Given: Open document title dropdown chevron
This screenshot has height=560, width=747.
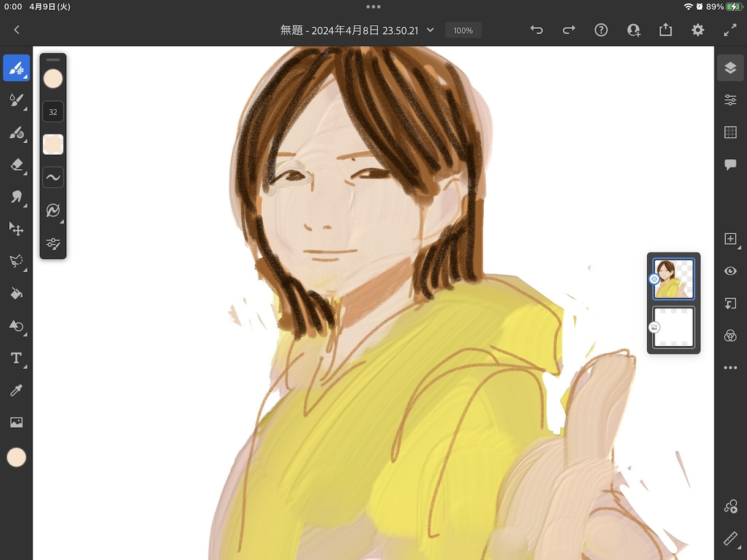Looking at the screenshot, I should click(430, 30).
